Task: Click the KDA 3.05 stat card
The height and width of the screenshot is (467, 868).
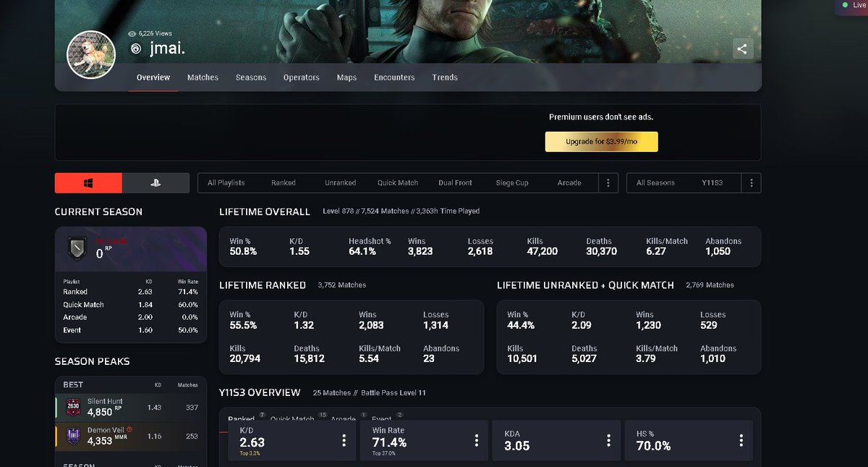Action: [x=557, y=440]
